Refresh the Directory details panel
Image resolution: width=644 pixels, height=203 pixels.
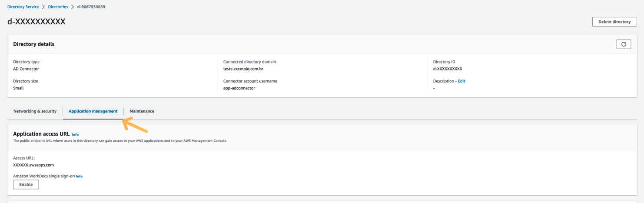click(624, 44)
